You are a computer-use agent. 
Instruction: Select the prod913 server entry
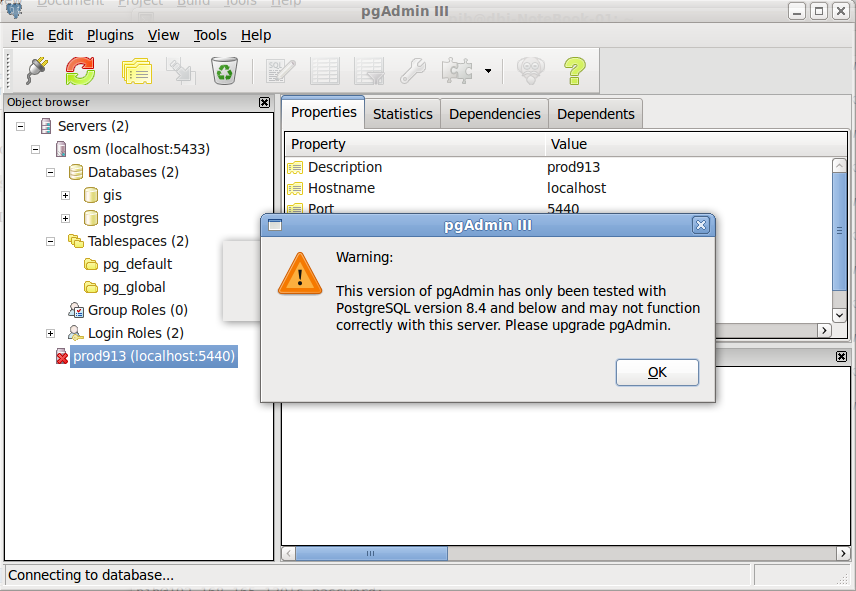[x=154, y=356]
